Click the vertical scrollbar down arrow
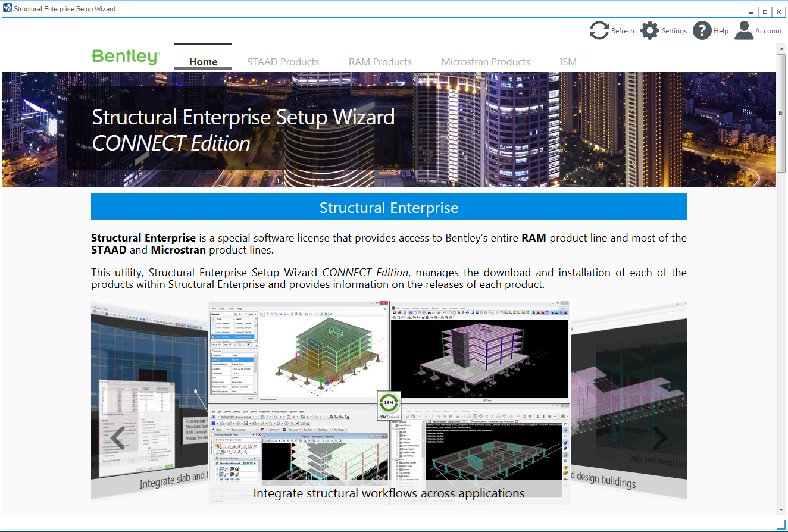Screen dimensions: 788x532 pyautogui.click(x=781, y=510)
